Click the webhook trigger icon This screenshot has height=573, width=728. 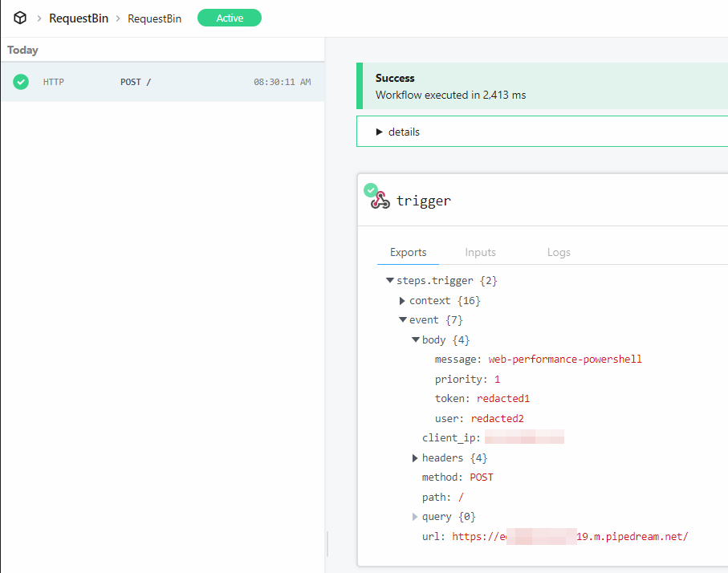(x=380, y=200)
